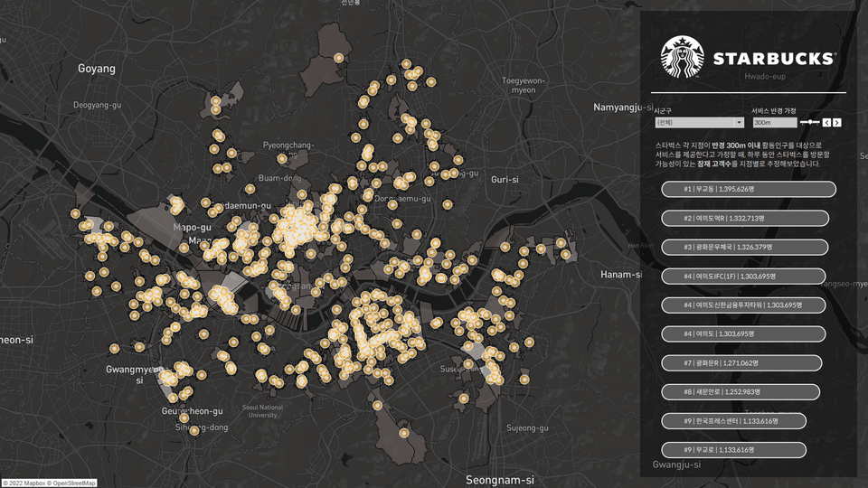Click the previous radius arrow button

click(x=826, y=123)
